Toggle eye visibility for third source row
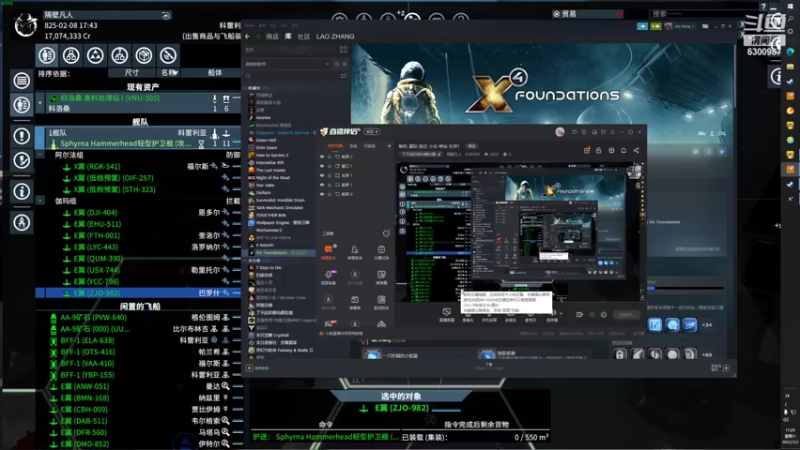This screenshot has width=800, height=450. [x=322, y=175]
